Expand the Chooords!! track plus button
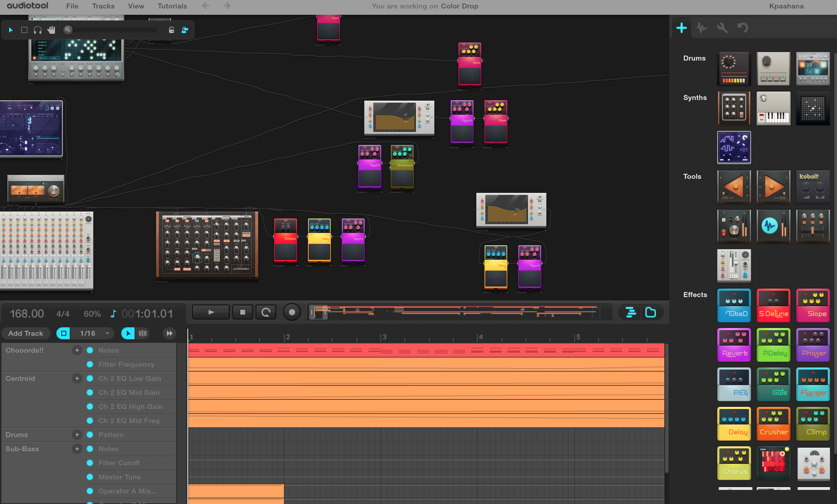The width and height of the screenshot is (837, 504). coord(77,350)
